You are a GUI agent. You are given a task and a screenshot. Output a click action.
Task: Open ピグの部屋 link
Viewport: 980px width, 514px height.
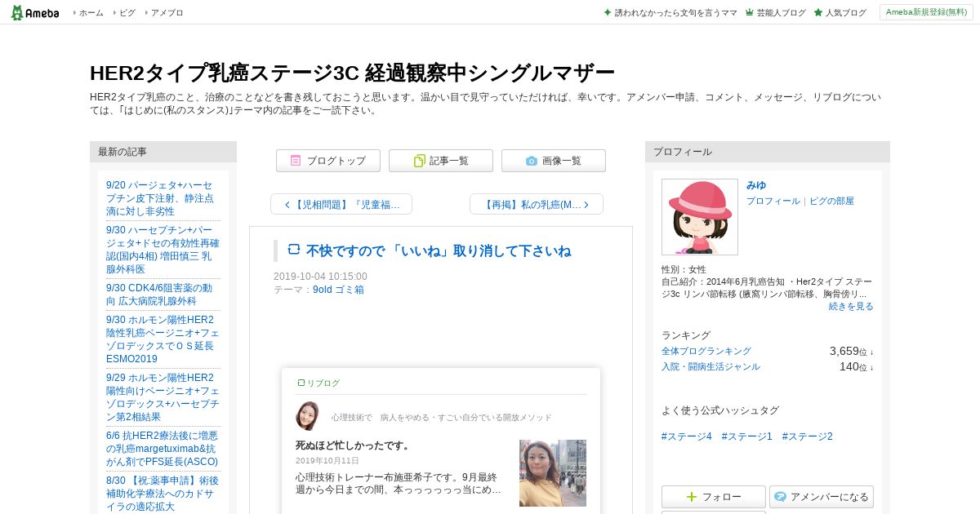pyautogui.click(x=831, y=201)
